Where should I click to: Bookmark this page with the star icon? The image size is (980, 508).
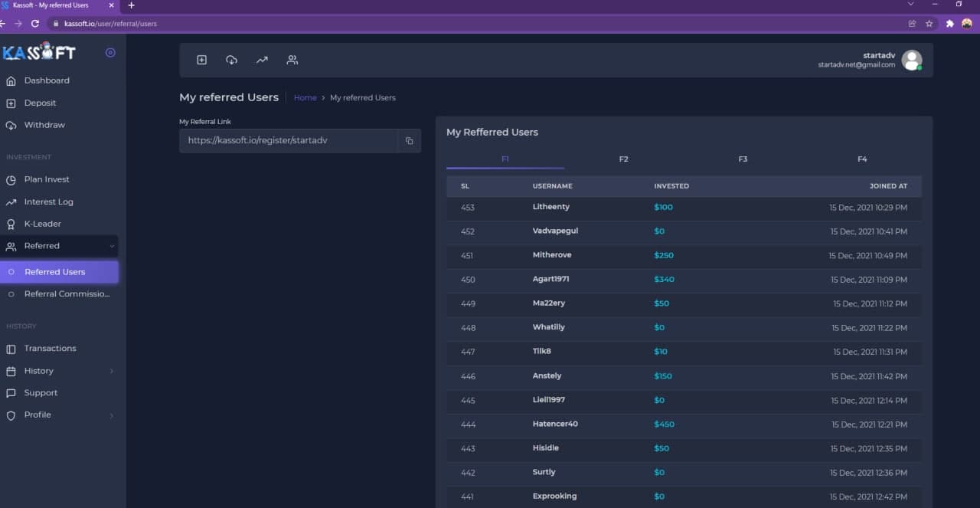pos(929,24)
